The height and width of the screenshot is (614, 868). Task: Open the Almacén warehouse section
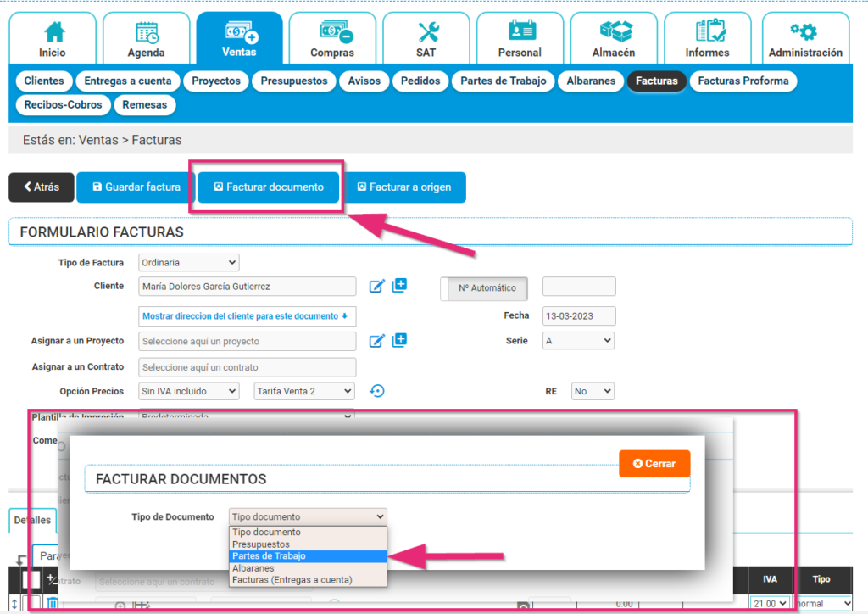(x=614, y=40)
